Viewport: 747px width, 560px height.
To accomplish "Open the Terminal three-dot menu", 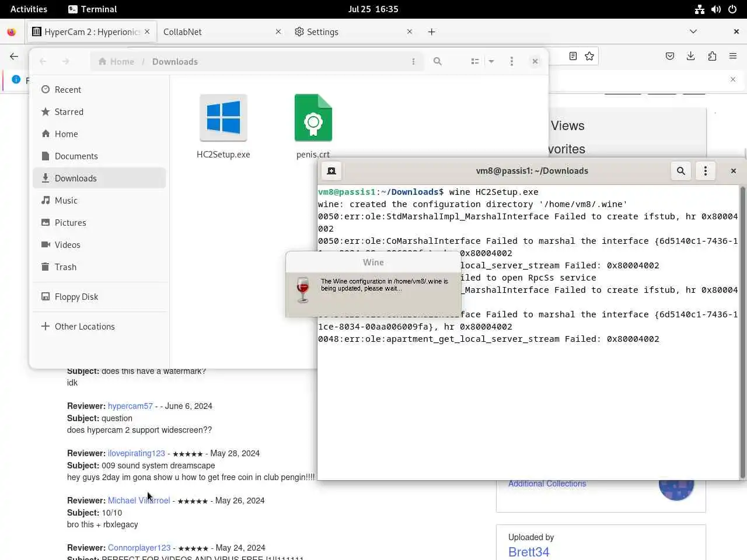I will (706, 171).
